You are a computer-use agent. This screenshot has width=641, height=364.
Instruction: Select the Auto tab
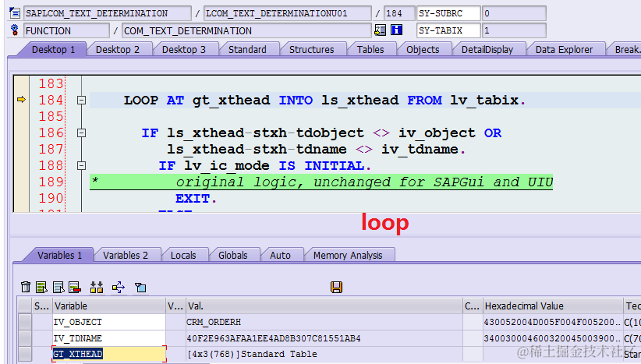click(x=281, y=256)
